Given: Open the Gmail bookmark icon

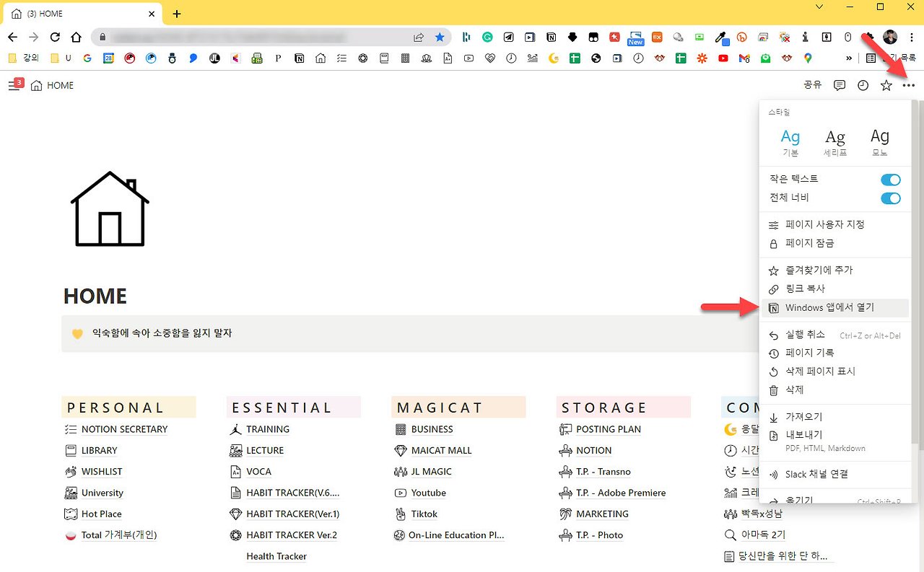Looking at the screenshot, I should [x=744, y=58].
